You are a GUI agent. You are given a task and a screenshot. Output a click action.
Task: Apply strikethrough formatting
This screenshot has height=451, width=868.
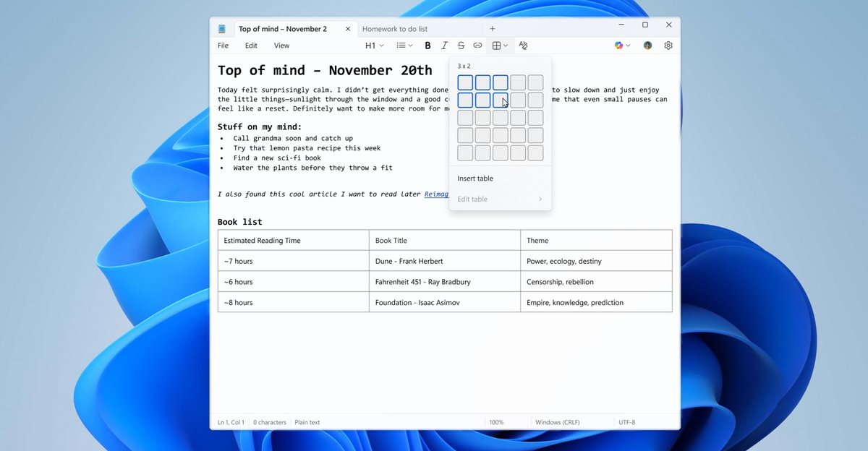pyautogui.click(x=461, y=45)
